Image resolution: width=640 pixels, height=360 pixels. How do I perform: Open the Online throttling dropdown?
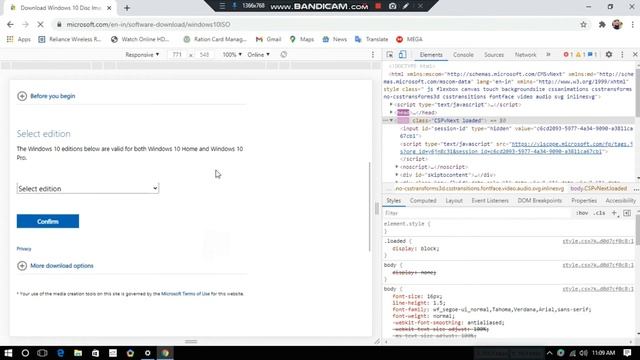258,55
